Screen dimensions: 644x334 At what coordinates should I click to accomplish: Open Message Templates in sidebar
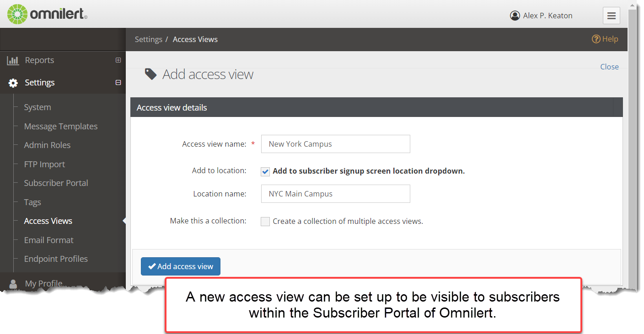click(x=61, y=126)
